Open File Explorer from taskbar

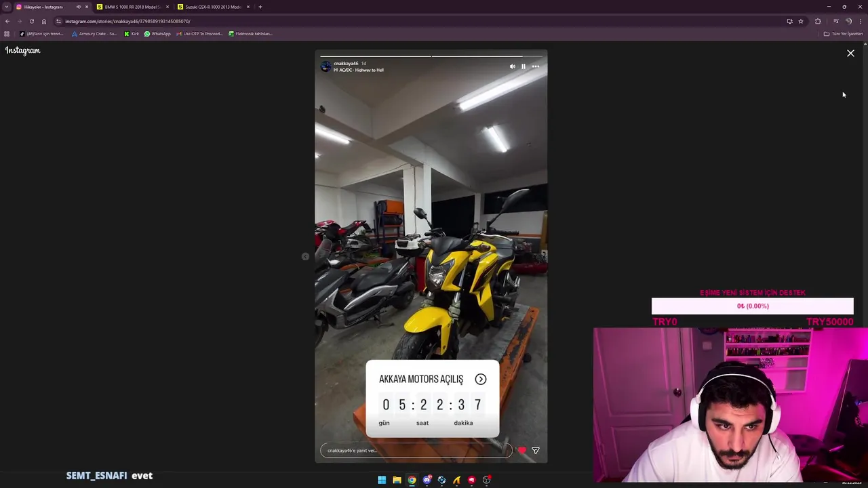[x=397, y=480]
